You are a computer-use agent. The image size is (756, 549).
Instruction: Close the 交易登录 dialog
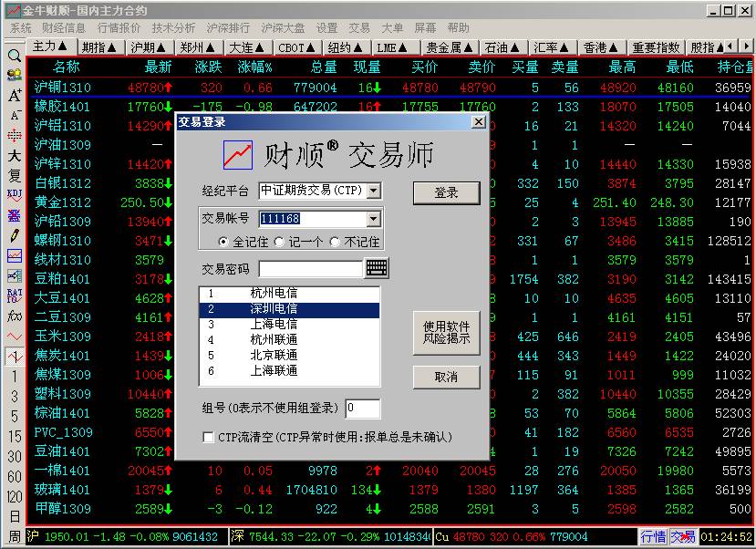click(x=478, y=122)
